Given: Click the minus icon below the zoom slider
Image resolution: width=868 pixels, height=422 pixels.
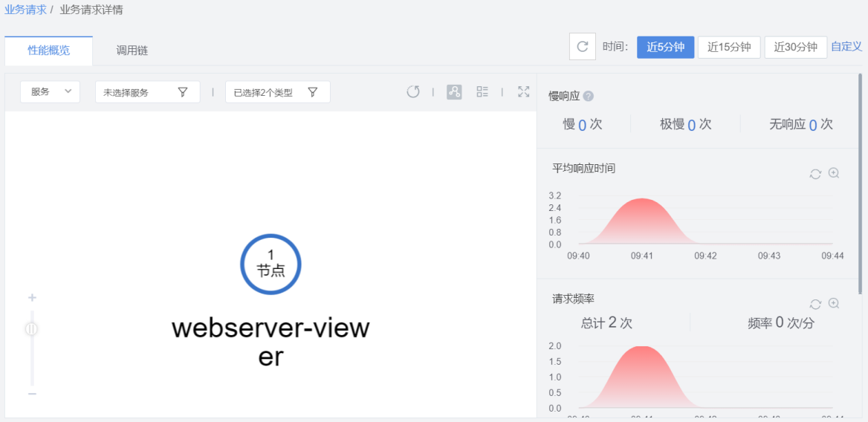Looking at the screenshot, I should click(x=32, y=393).
